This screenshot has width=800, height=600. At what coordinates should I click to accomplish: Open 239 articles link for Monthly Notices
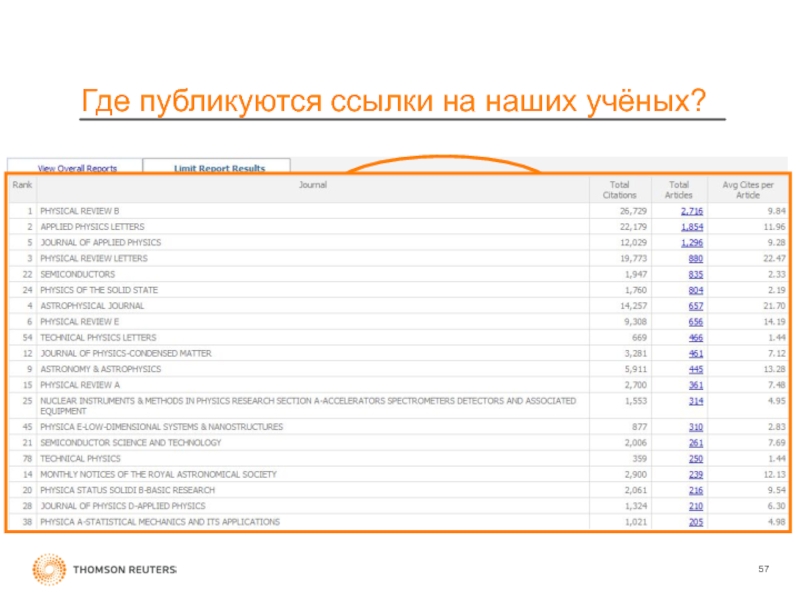pos(695,474)
